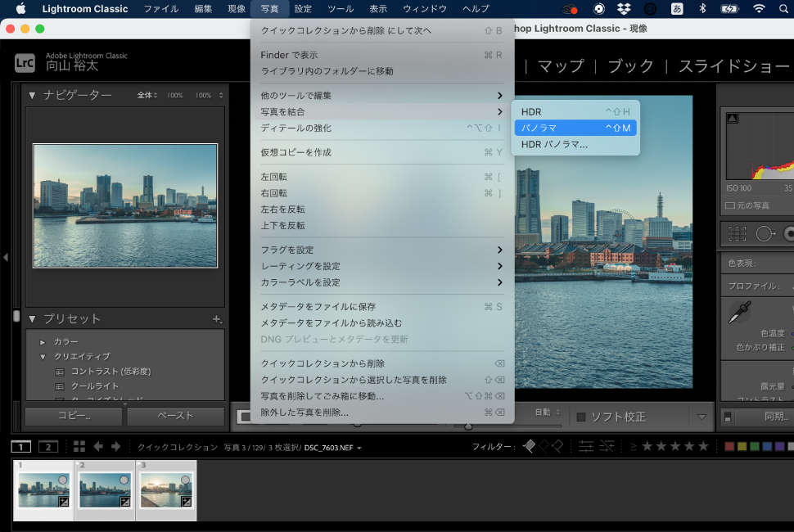Open the Japanese input source menu

click(676, 9)
